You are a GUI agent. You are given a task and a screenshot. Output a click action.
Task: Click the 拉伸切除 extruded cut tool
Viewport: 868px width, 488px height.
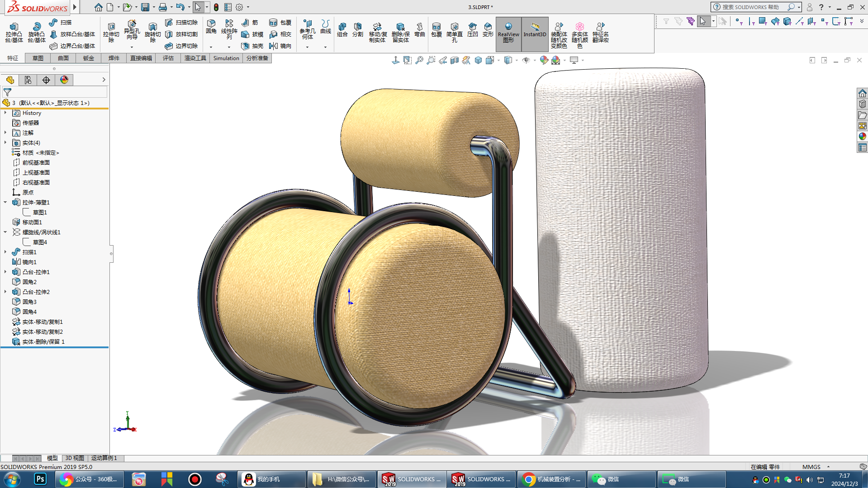click(x=111, y=32)
